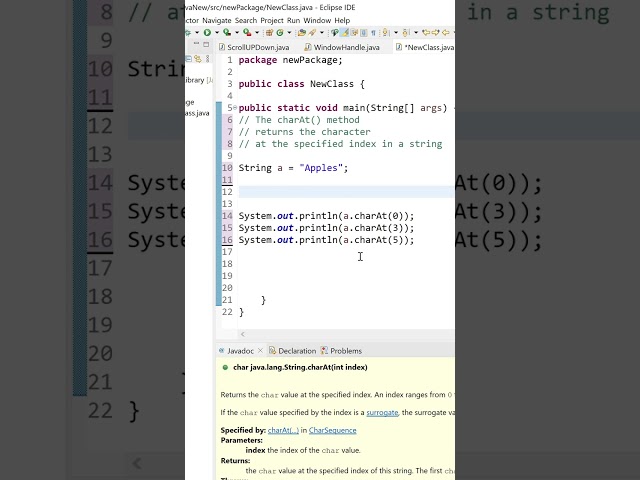Click Javadoc header 'char java.lang.String.charAt(int index)'
This screenshot has width=640, height=480.
tap(300, 367)
